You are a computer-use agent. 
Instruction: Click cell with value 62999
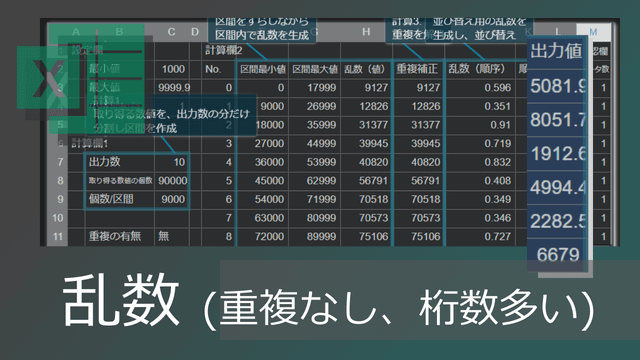tap(315, 181)
